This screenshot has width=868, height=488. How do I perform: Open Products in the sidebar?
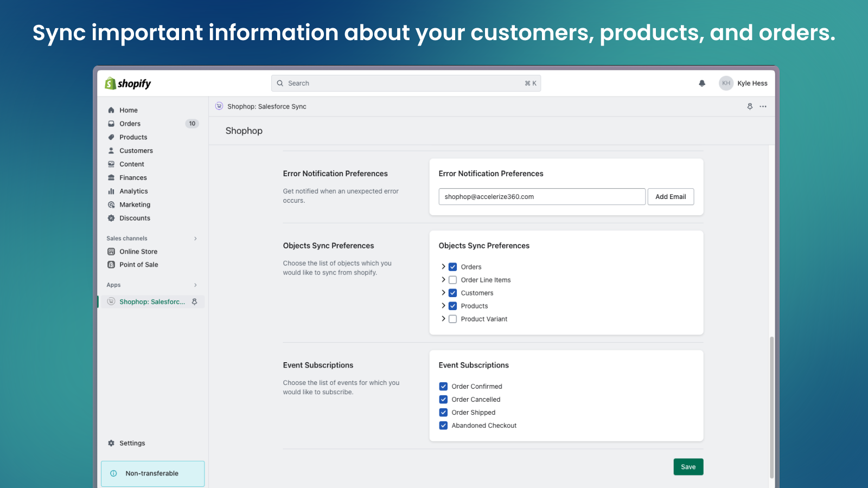tap(133, 137)
